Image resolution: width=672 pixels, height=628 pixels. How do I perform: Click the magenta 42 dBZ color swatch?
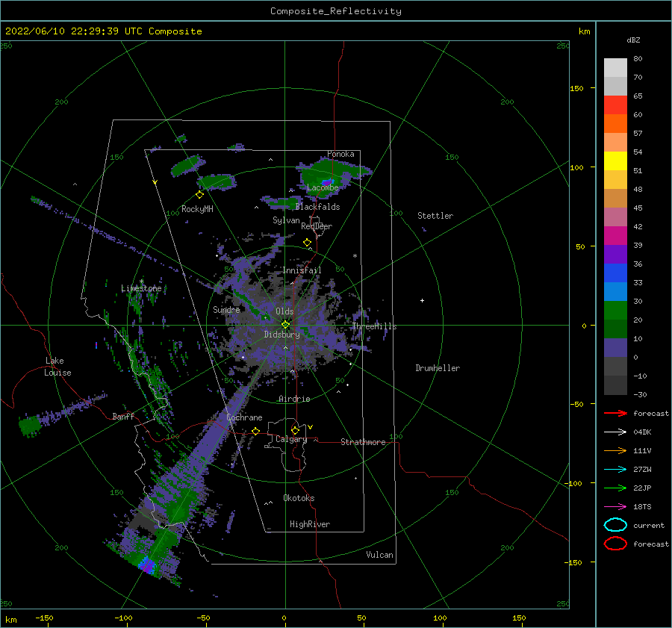pos(615,235)
